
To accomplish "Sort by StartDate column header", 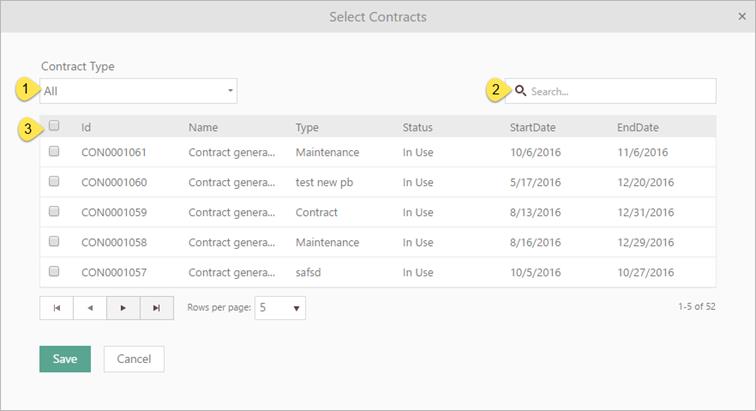I will pos(532,127).
